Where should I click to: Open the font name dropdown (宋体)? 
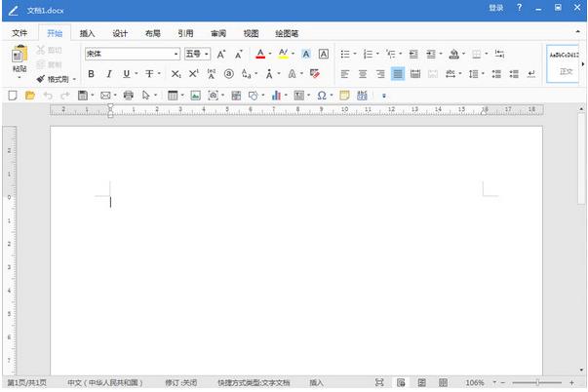(176, 55)
